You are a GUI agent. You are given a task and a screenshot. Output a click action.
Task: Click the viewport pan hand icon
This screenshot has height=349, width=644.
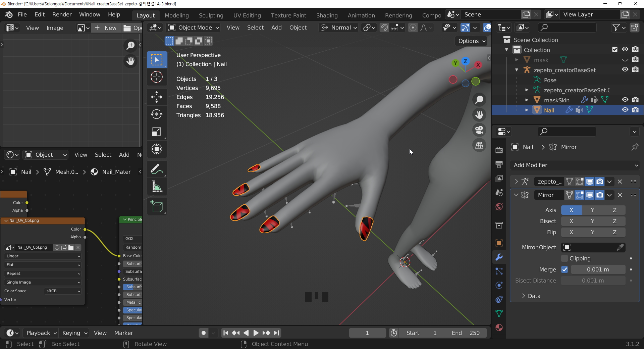tap(479, 115)
